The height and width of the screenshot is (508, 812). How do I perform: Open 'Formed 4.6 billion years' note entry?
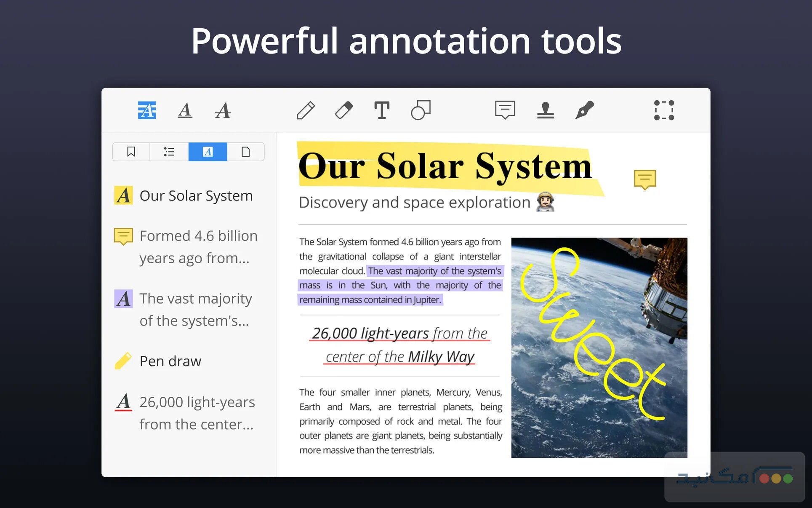198,246
